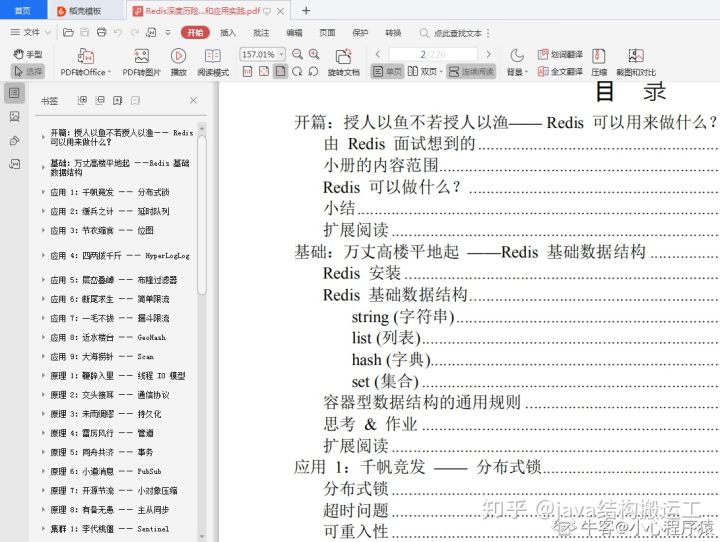Go to previous page arrow

click(x=377, y=54)
